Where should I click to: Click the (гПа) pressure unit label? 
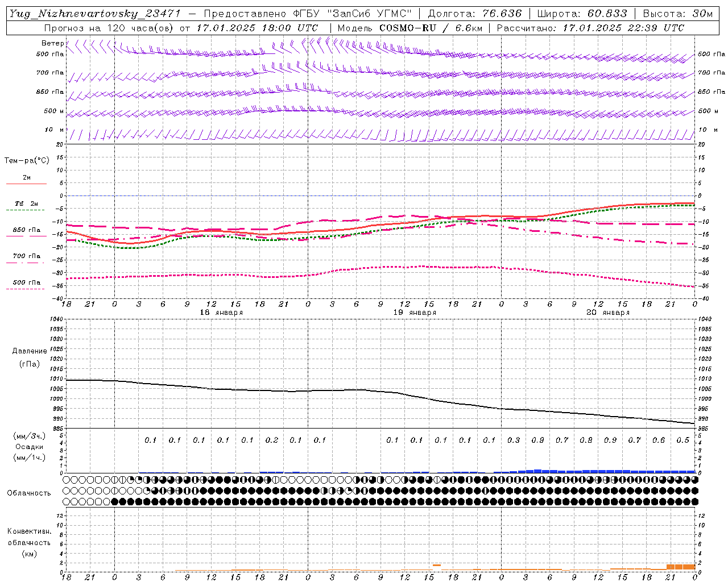pos(30,364)
